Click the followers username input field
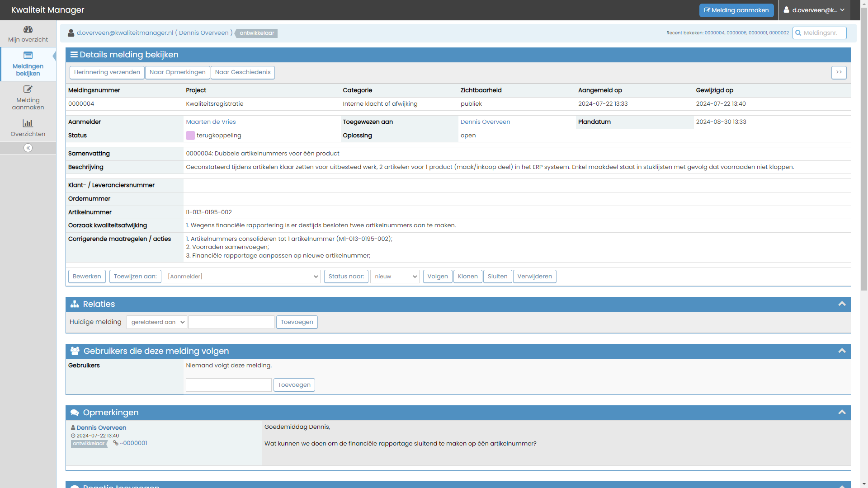The image size is (868, 488). click(229, 385)
